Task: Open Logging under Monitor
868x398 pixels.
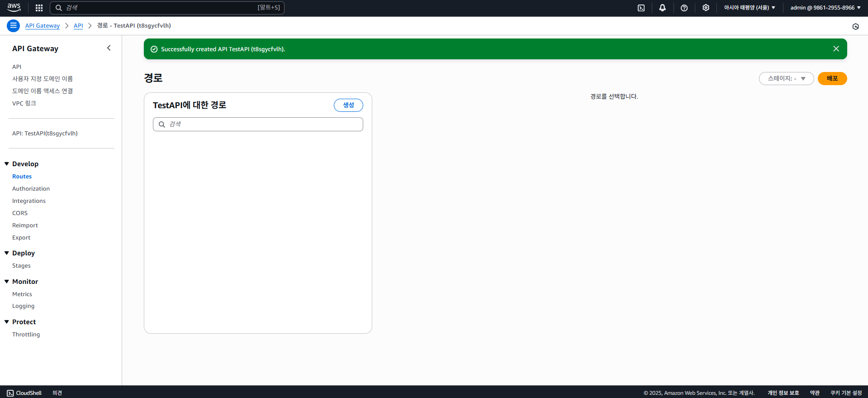Action: [23, 306]
